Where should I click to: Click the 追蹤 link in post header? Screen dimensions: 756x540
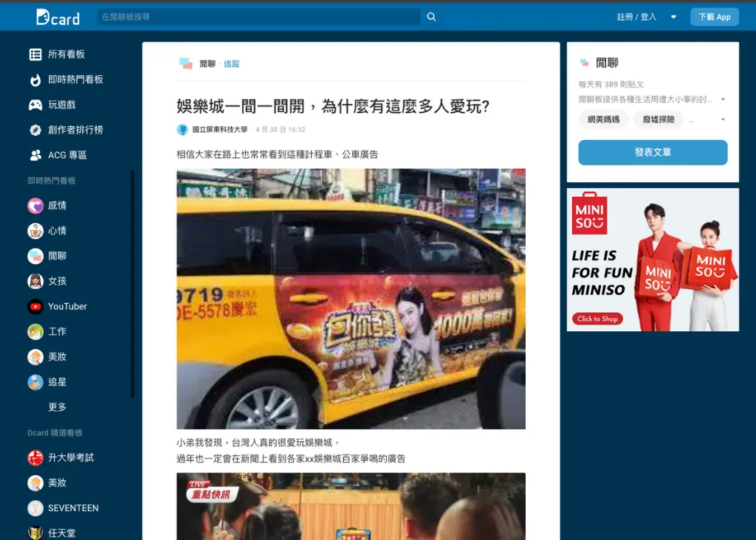[231, 63]
